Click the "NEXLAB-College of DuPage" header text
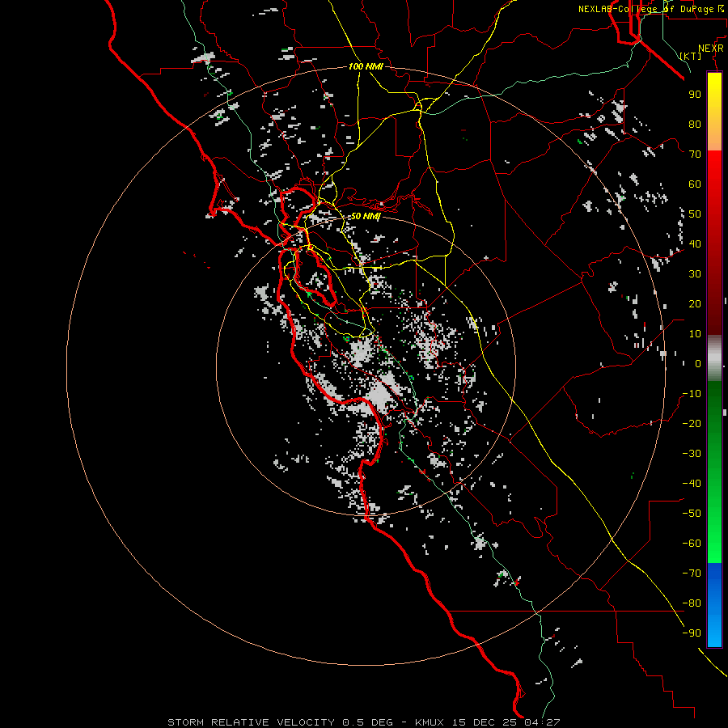 [x=646, y=9]
